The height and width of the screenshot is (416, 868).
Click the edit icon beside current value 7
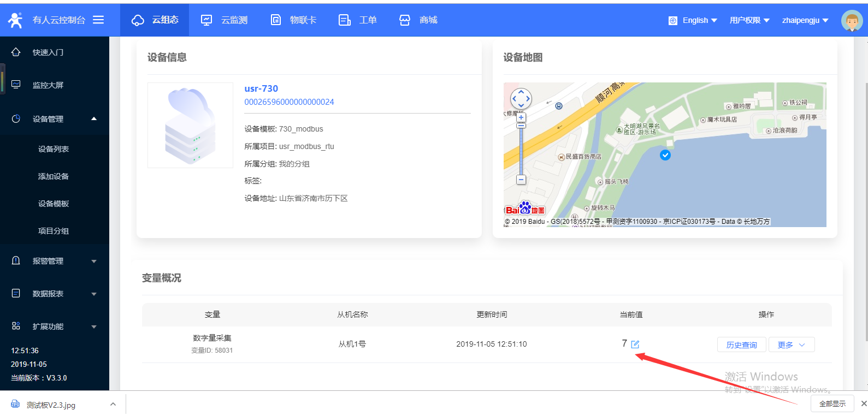(635, 344)
